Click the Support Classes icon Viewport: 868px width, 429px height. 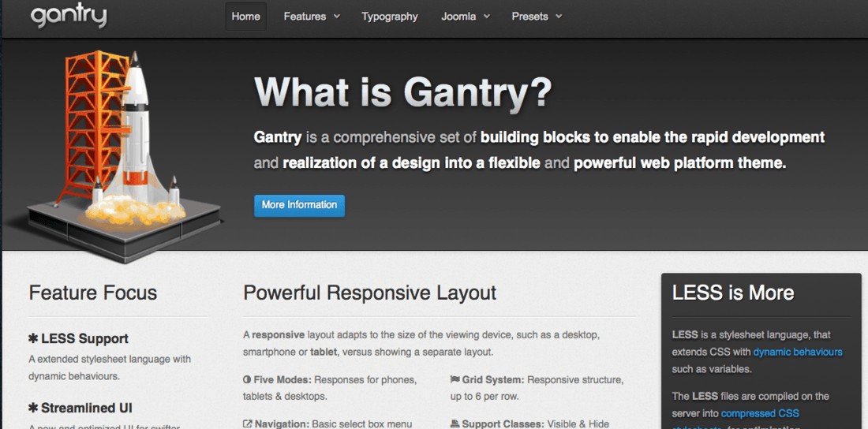tap(455, 424)
